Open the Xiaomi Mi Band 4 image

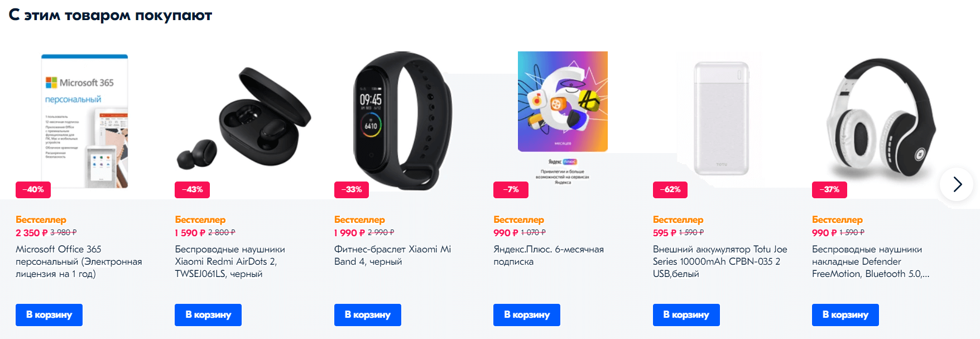(x=403, y=121)
